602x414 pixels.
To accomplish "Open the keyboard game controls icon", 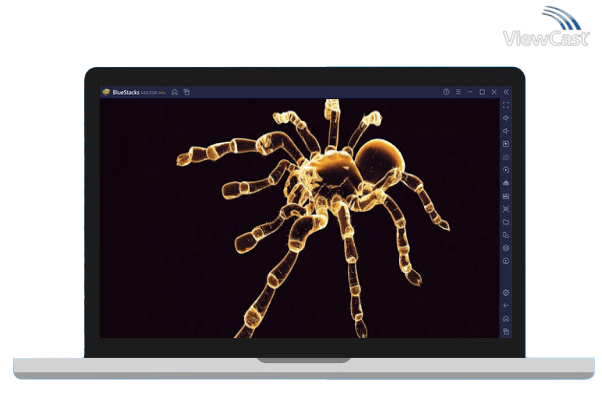I will (506, 157).
